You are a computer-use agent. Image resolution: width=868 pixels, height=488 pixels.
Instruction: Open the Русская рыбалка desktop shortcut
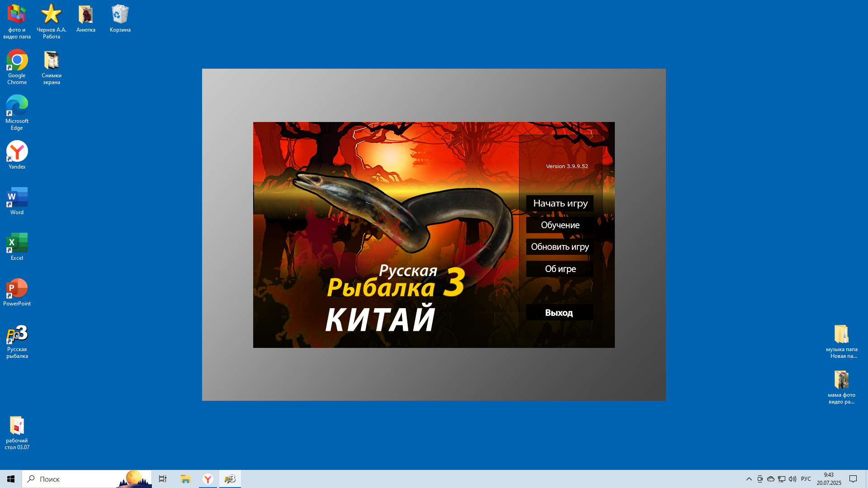tap(17, 341)
